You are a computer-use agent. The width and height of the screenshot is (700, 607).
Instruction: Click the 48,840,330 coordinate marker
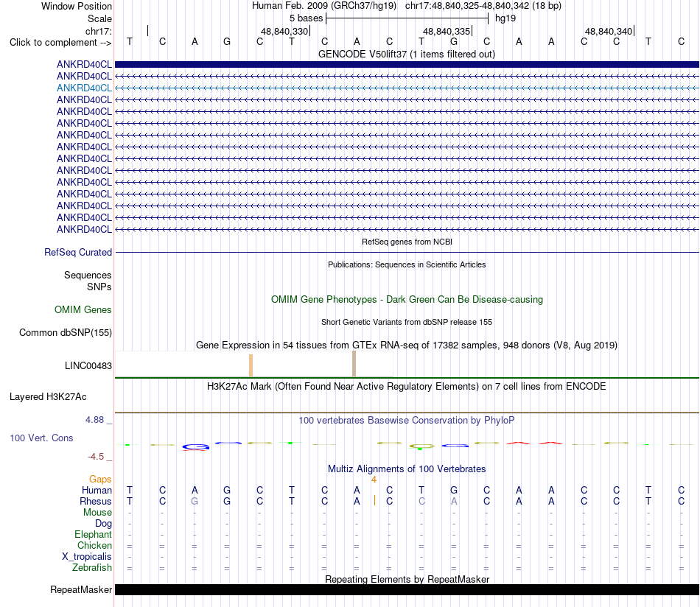(x=284, y=31)
